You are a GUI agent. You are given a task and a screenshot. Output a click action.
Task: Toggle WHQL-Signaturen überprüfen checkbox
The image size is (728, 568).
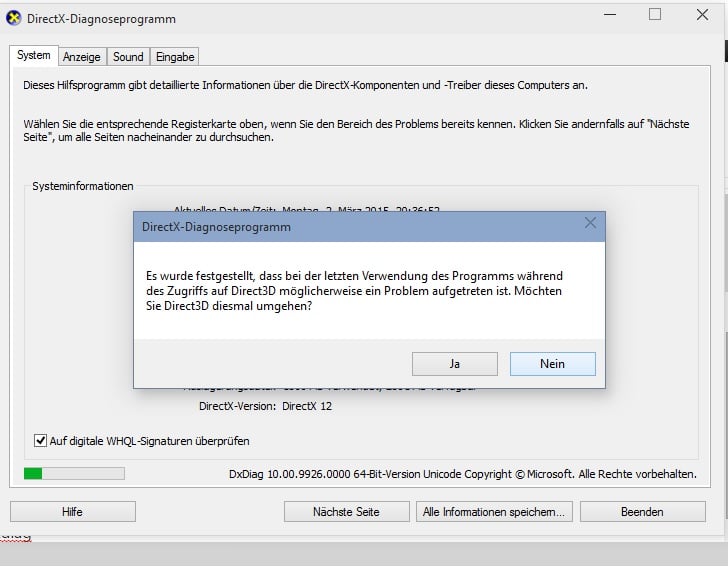(40, 440)
